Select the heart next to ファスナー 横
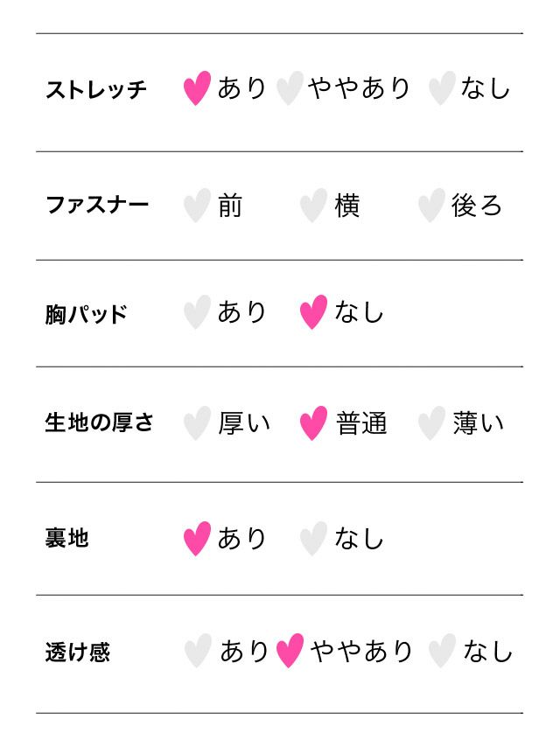 [x=313, y=206]
